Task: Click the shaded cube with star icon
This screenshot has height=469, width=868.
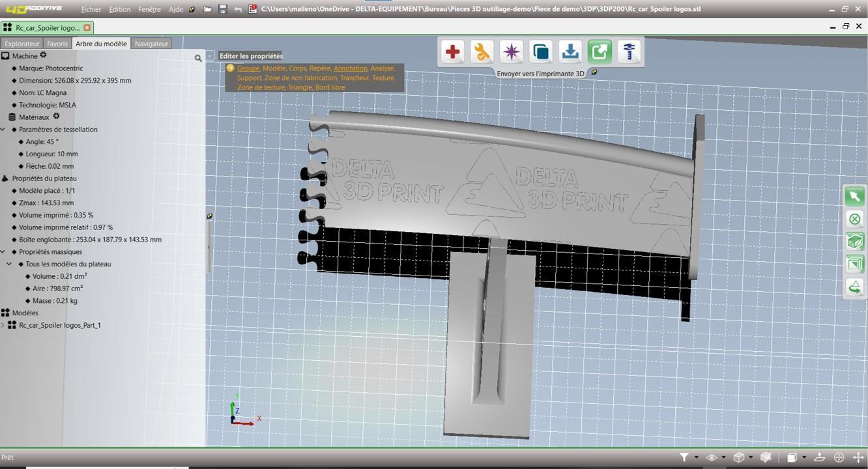Action: [x=766, y=457]
